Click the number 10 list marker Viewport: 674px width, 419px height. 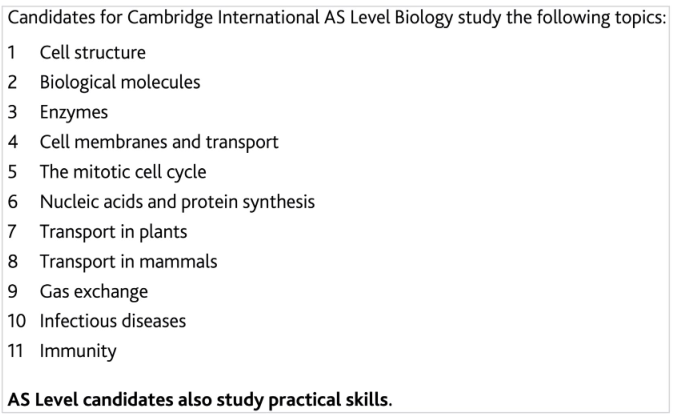[x=17, y=321]
